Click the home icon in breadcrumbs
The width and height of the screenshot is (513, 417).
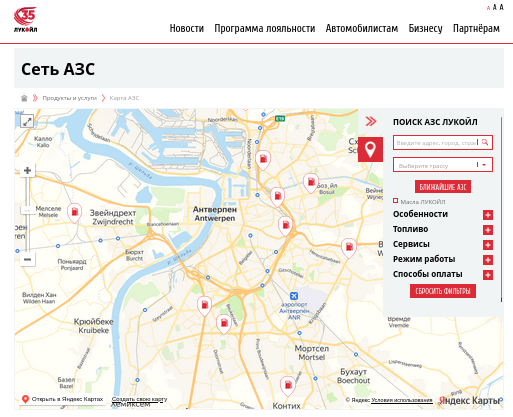pos(24,98)
